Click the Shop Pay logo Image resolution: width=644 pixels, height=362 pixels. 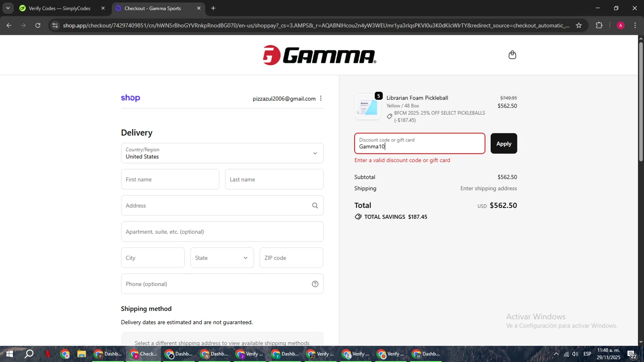click(x=131, y=98)
